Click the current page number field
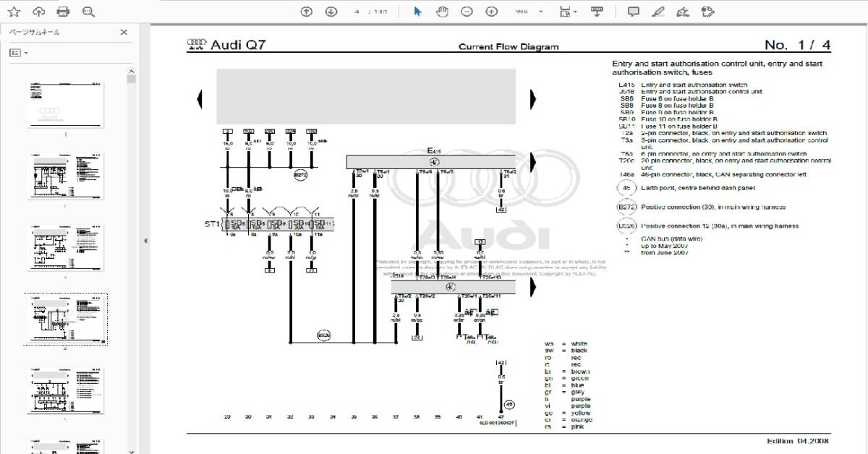The image size is (868, 454). pos(357,12)
